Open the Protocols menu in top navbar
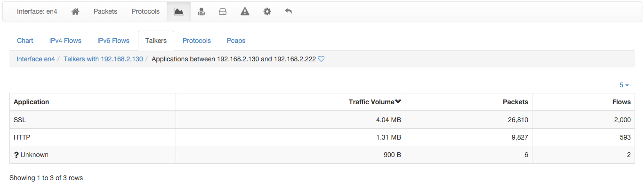Viewport: 644px width, 183px height. tap(145, 11)
